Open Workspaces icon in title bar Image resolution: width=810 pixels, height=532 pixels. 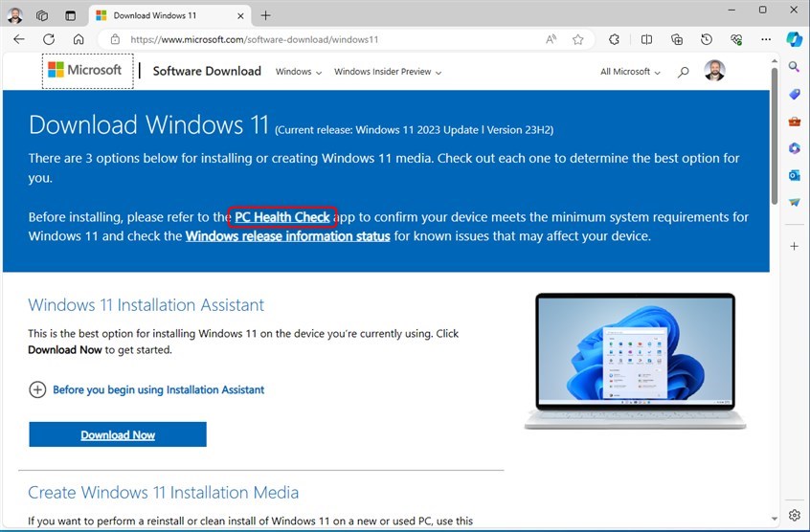coord(42,15)
